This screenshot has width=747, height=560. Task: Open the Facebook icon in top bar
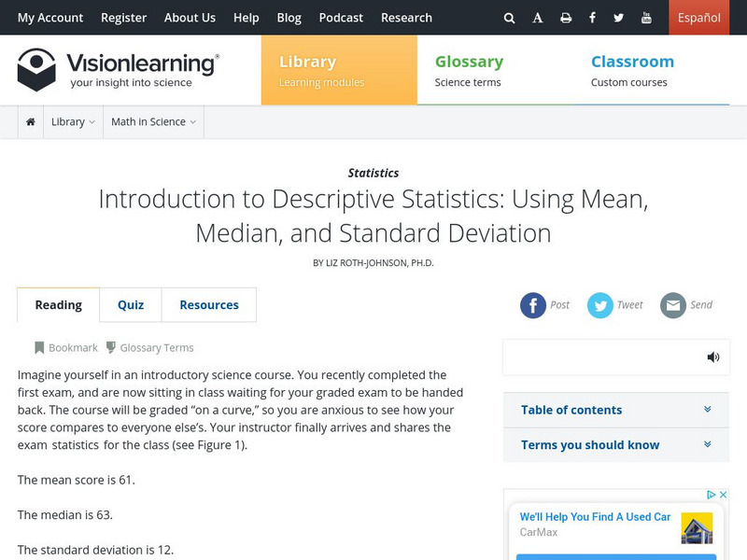[592, 18]
